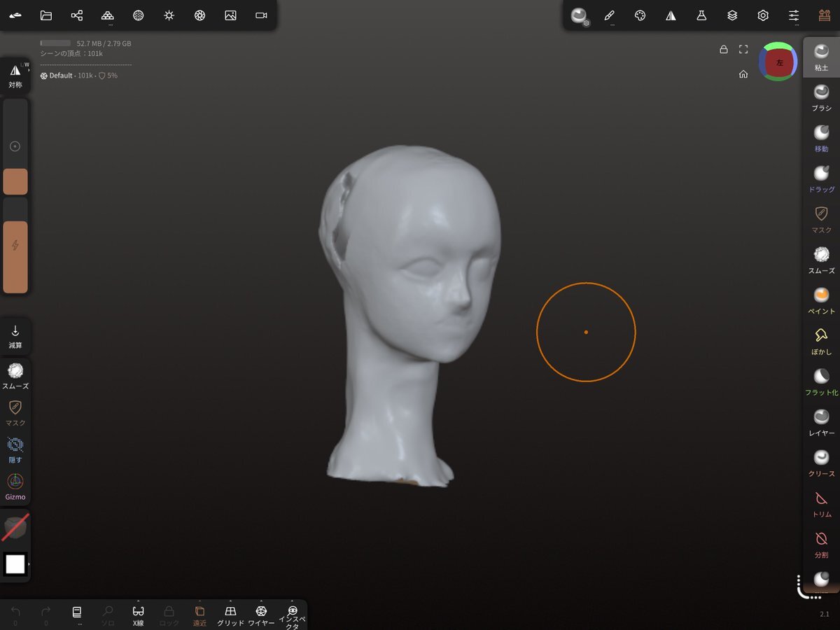
Task: Open the files folder menu
Action: 46,15
